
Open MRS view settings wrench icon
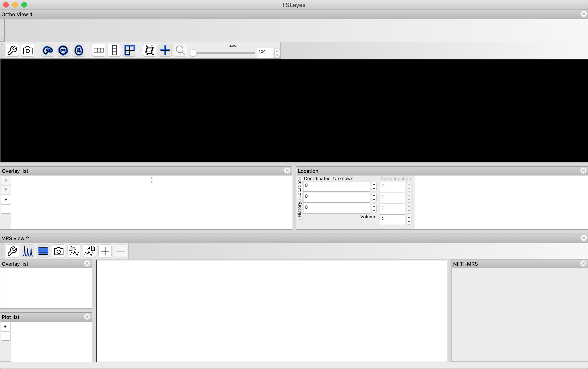click(x=12, y=251)
